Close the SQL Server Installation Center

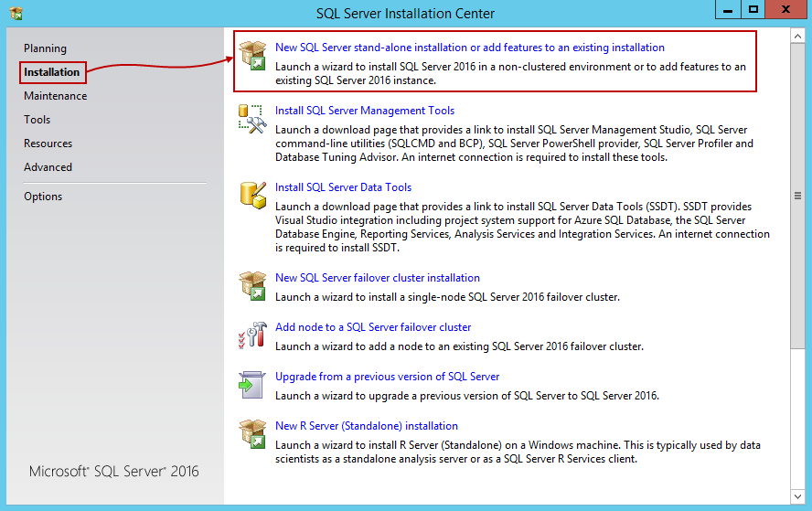[x=785, y=10]
